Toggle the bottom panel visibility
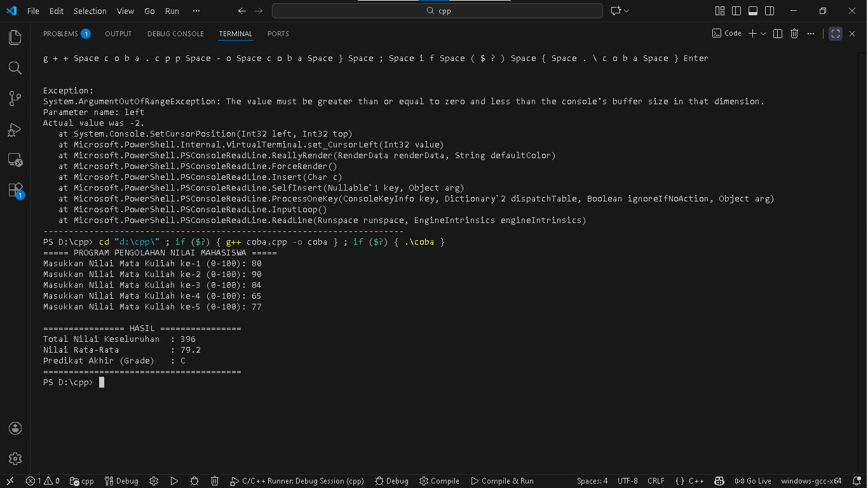The image size is (868, 488). coord(753,11)
